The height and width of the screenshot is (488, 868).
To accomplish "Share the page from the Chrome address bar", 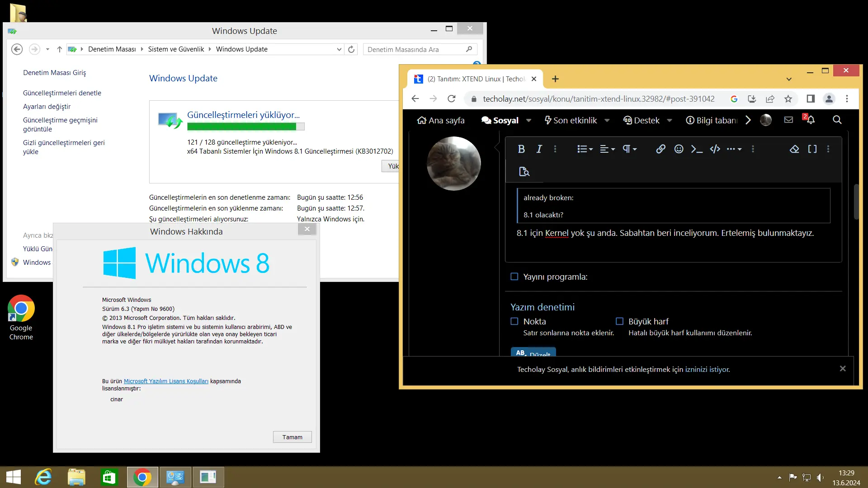I will point(770,99).
